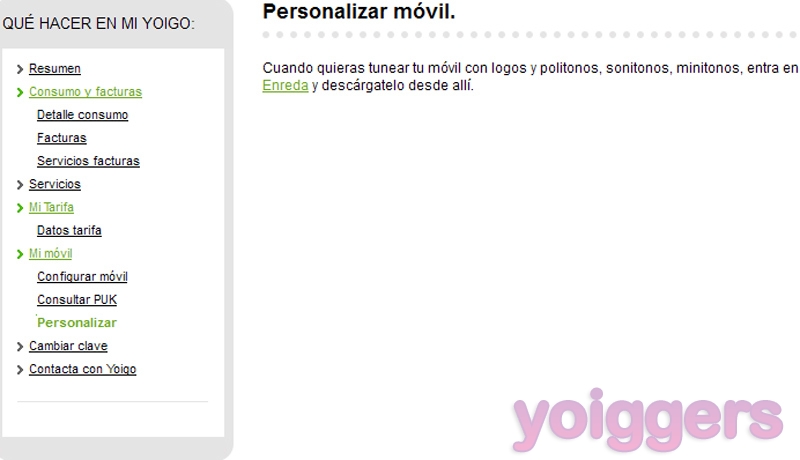
Task: Click green arrow next to Consumo y facturas
Action: pyautogui.click(x=20, y=92)
